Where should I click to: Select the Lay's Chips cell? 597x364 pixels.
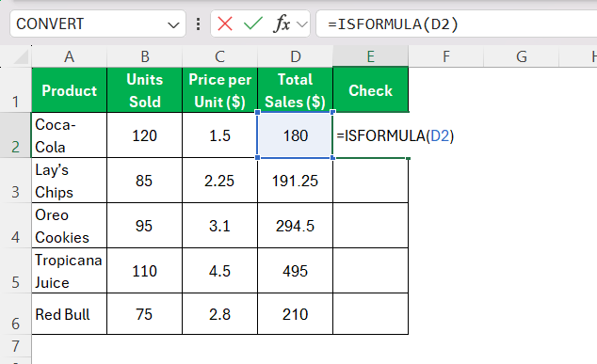coord(70,181)
